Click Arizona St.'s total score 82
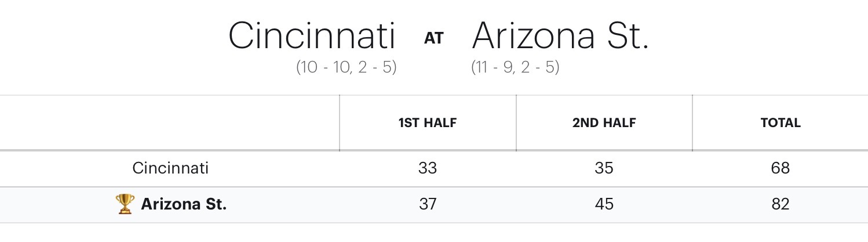Screen dimensions: 868x242 [x=780, y=204]
